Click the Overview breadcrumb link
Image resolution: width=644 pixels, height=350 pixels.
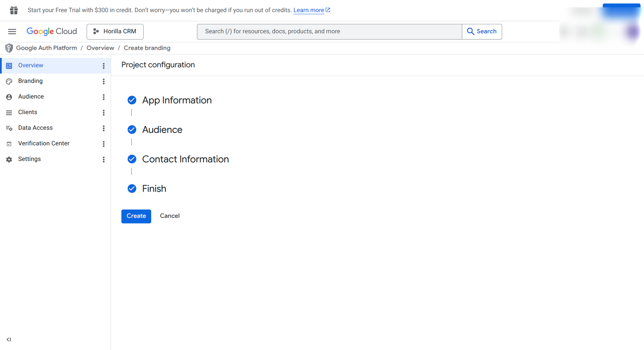100,48
